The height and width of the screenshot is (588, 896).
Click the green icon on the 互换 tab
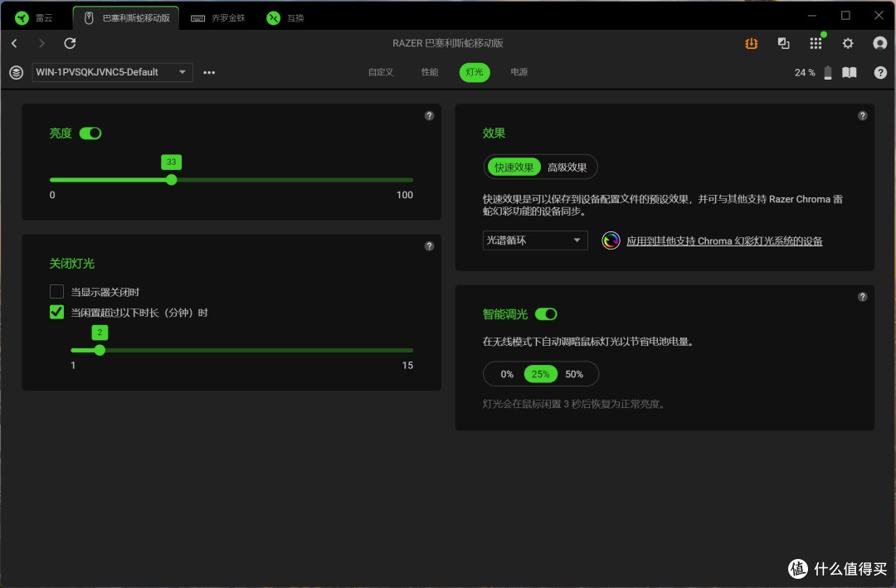tap(274, 18)
